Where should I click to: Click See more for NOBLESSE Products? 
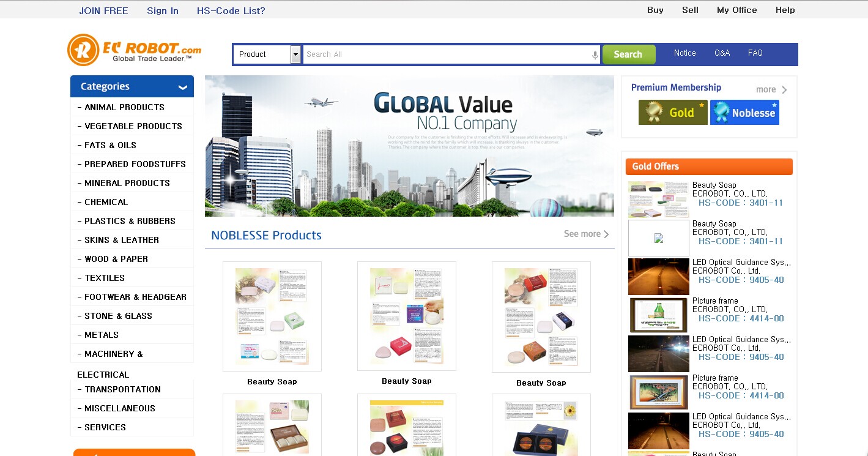(x=587, y=234)
